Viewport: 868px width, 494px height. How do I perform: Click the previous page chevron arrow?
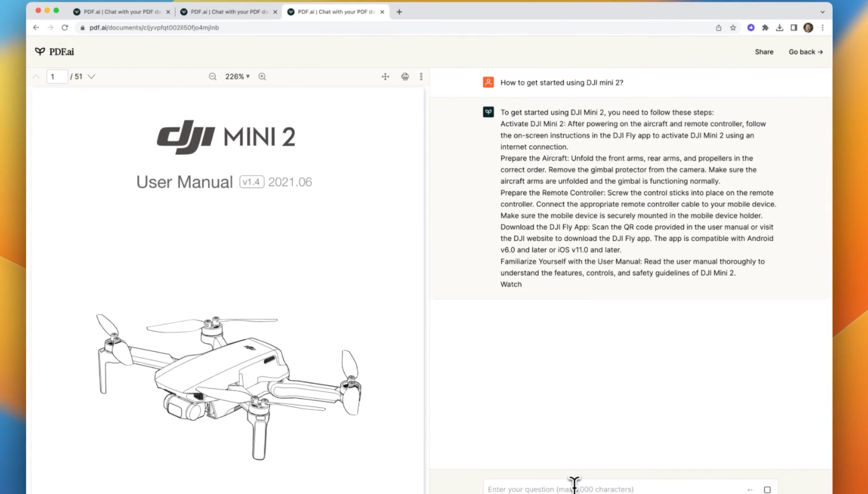click(x=36, y=76)
